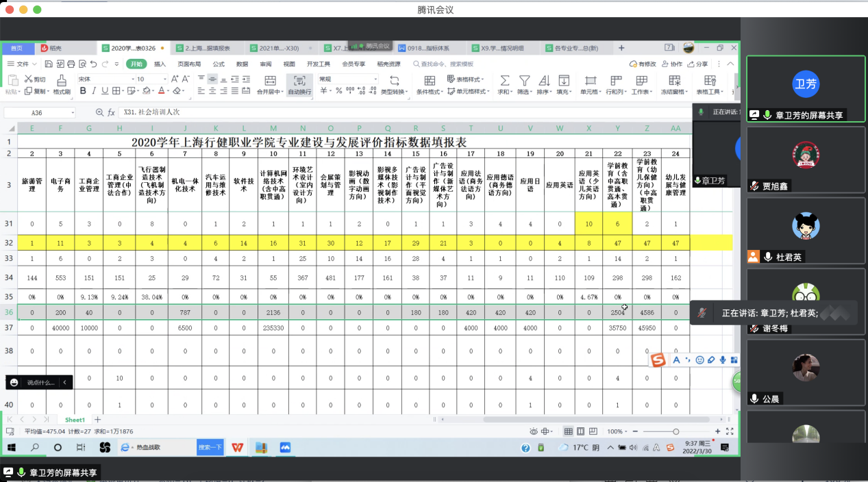Click the Conditional Formatting (条件格式) icon
This screenshot has height=482, width=868.
click(x=429, y=81)
